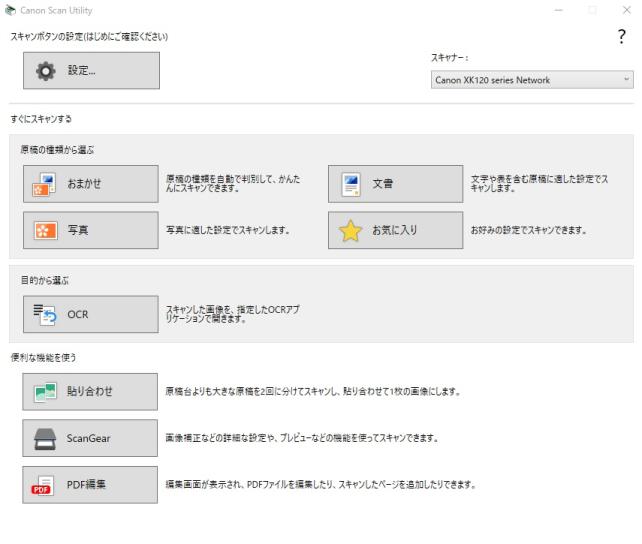Open the スキャナー scanner selection dropdown
This screenshot has height=544, width=642.
[x=532, y=80]
